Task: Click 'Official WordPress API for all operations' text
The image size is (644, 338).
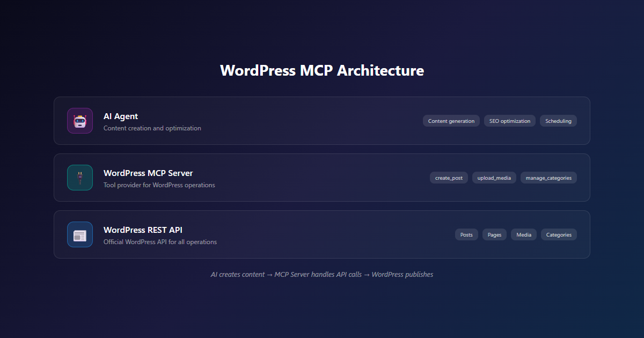Action: point(160,242)
